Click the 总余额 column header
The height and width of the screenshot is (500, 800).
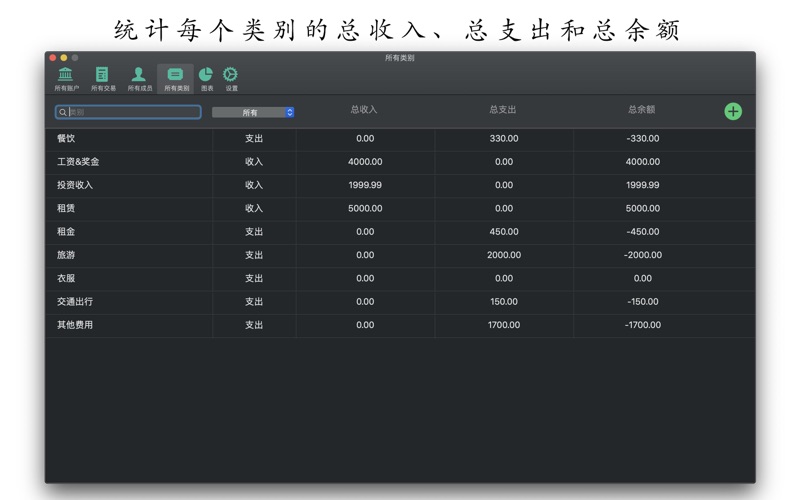(641, 110)
